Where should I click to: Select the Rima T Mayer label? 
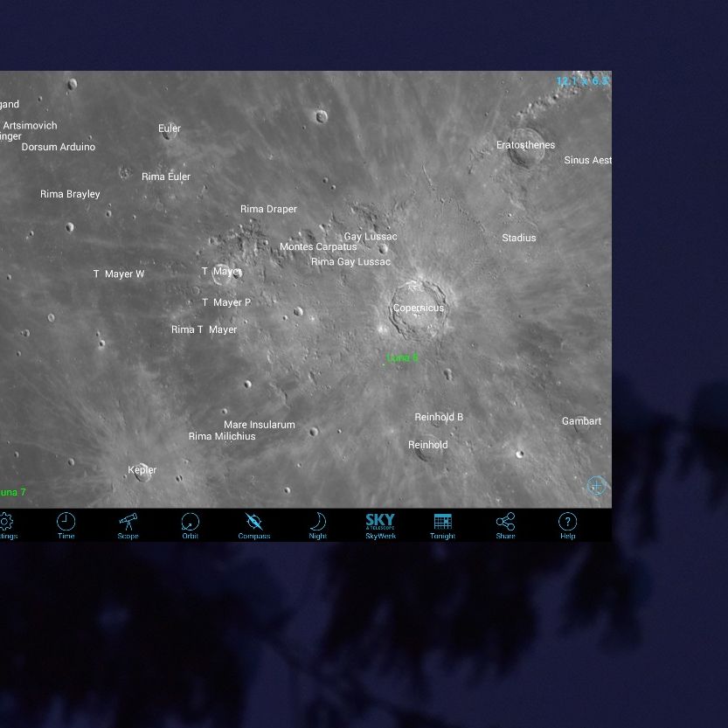pyautogui.click(x=204, y=329)
